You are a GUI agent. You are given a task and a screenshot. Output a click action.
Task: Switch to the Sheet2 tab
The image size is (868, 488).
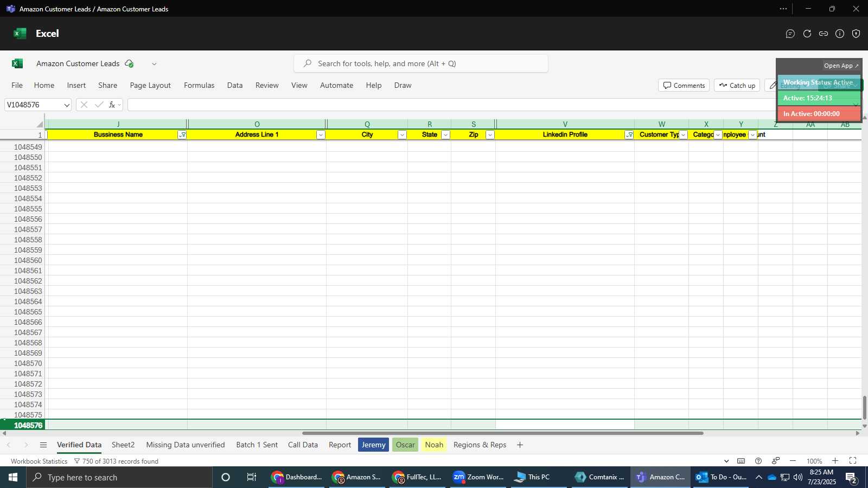123,445
